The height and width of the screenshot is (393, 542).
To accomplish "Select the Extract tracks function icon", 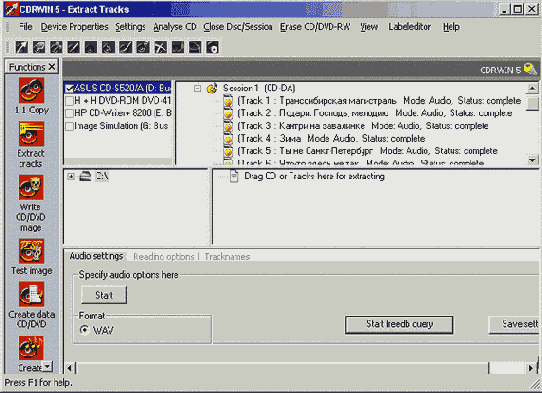I will pos(31,134).
